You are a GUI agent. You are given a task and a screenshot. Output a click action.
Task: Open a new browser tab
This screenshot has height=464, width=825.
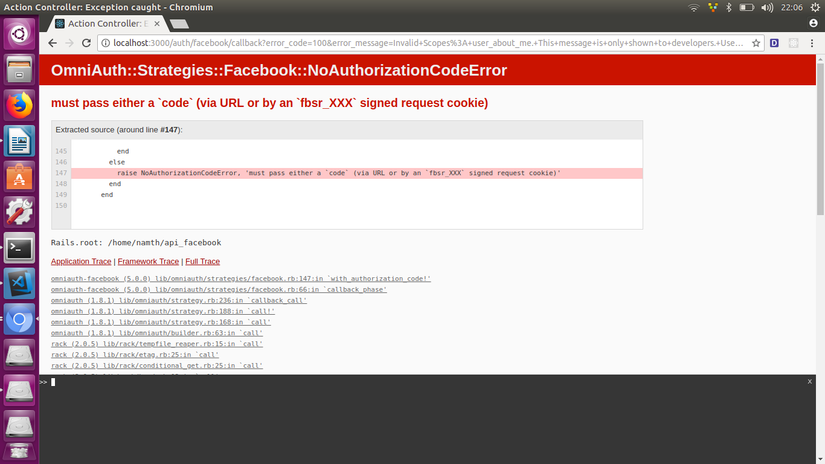179,24
